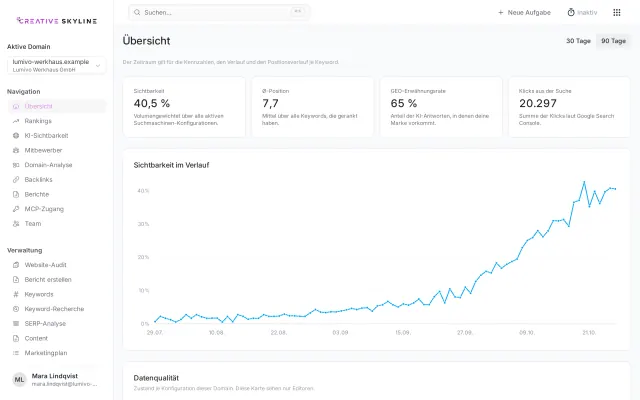Viewport: 640px width, 400px height.
Task: Click the stopwatch icon next to Inaktiv
Action: click(571, 13)
